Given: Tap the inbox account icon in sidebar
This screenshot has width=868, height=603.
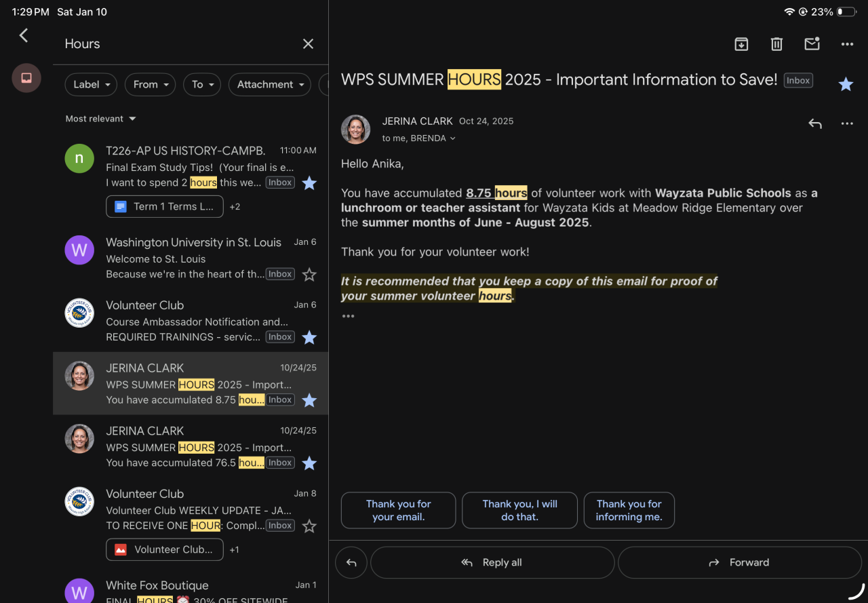Looking at the screenshot, I should (x=26, y=78).
